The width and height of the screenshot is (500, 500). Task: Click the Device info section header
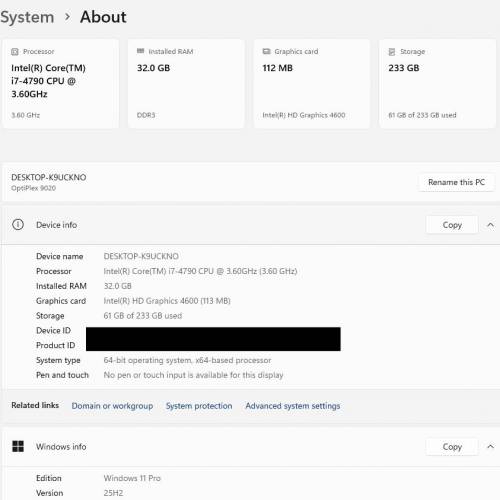250,225
